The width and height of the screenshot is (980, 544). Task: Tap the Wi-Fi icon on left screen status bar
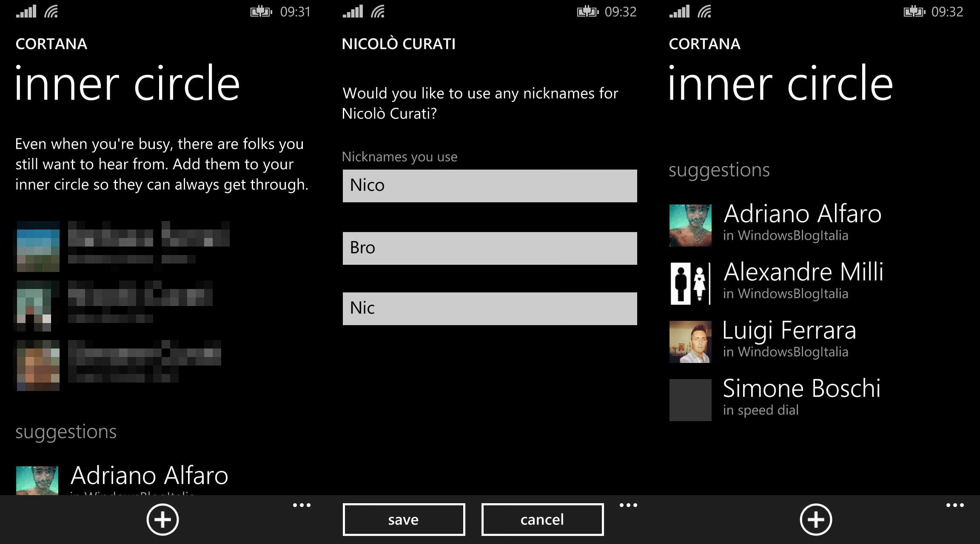(51, 11)
